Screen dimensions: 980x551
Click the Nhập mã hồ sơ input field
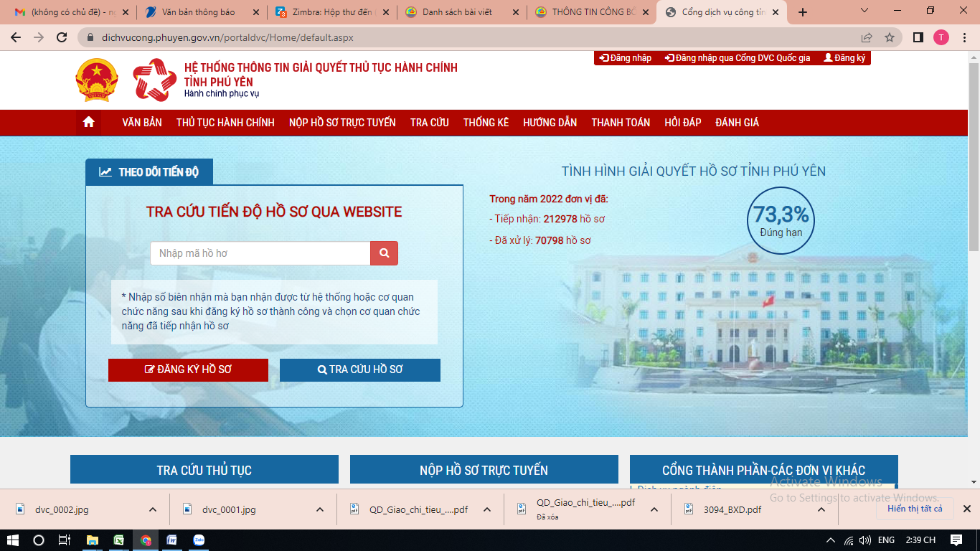click(260, 253)
